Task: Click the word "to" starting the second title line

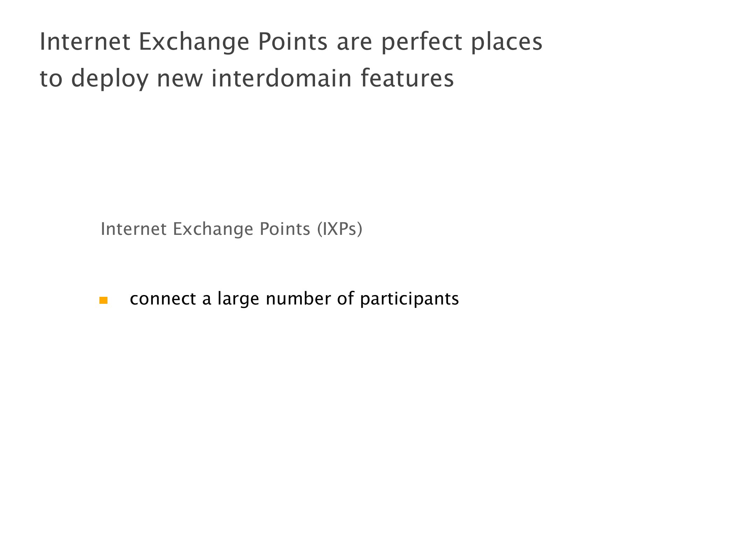Action: click(x=51, y=78)
